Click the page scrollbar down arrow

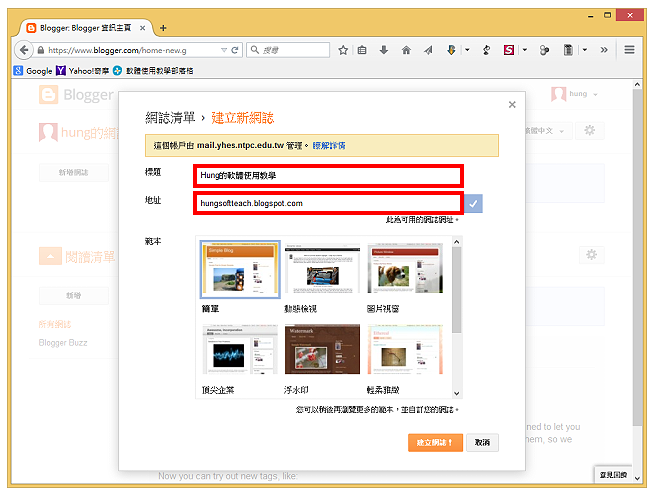click(637, 478)
